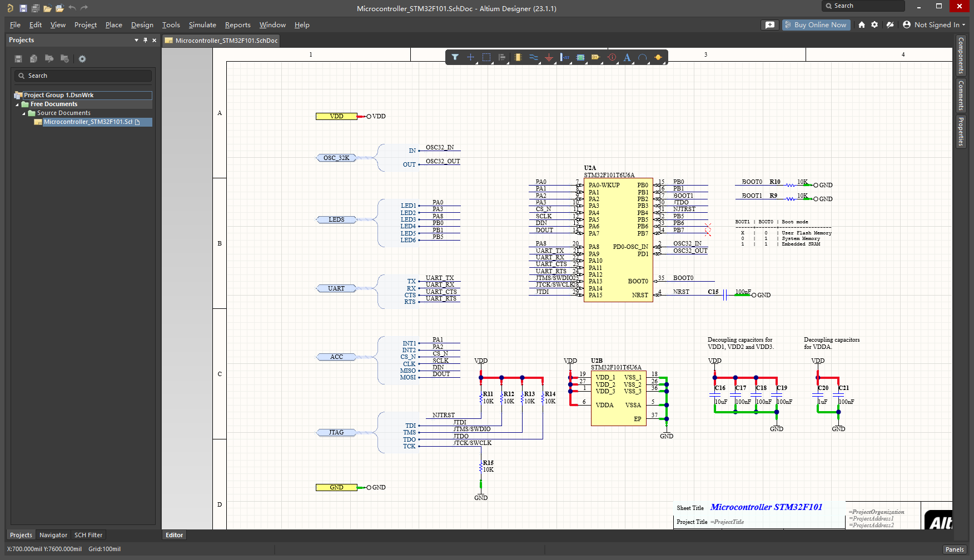The image size is (974, 560).
Task: Open the feedback speech bubble icon
Action: 770,25
